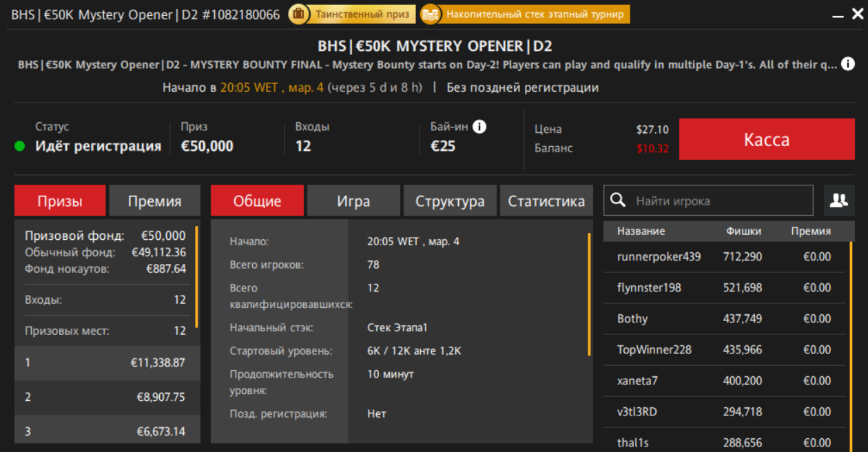Click the green registration status indicator
This screenshot has height=452, width=868.
[20, 146]
